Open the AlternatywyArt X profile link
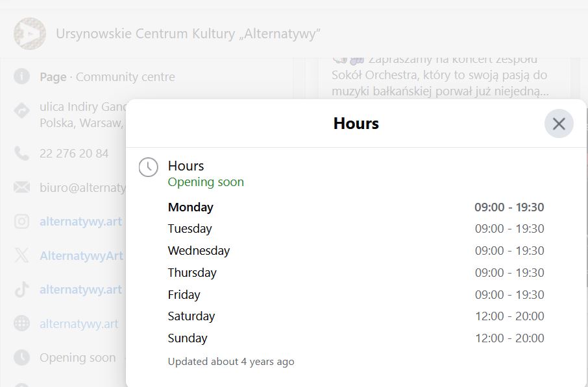Screen dimensions: 588x387 coord(81,255)
